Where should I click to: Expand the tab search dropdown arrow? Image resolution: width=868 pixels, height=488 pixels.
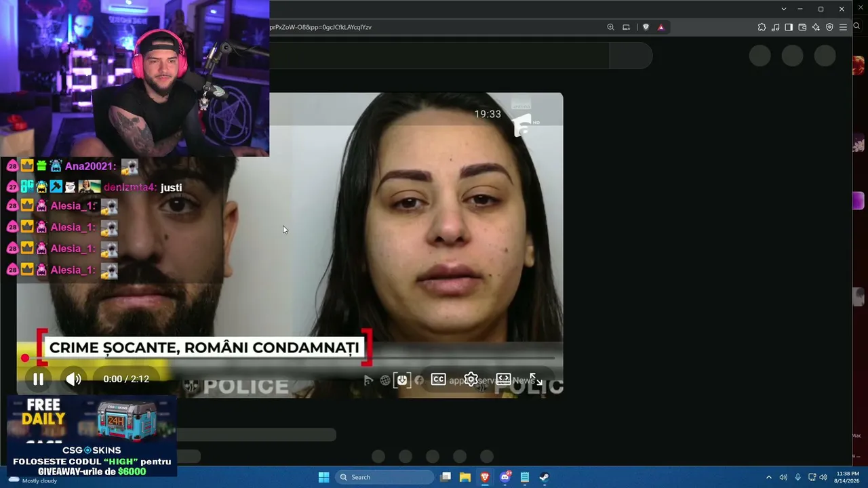784,9
